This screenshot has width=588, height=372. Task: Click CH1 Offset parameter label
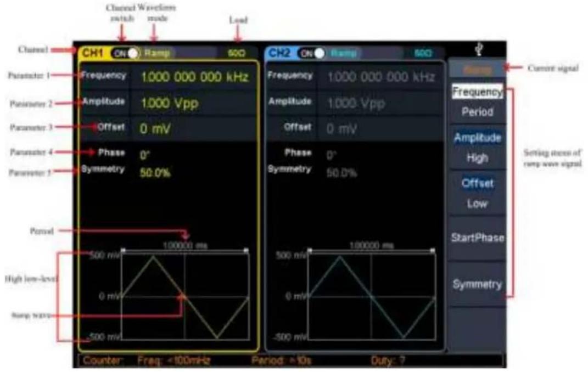point(111,127)
